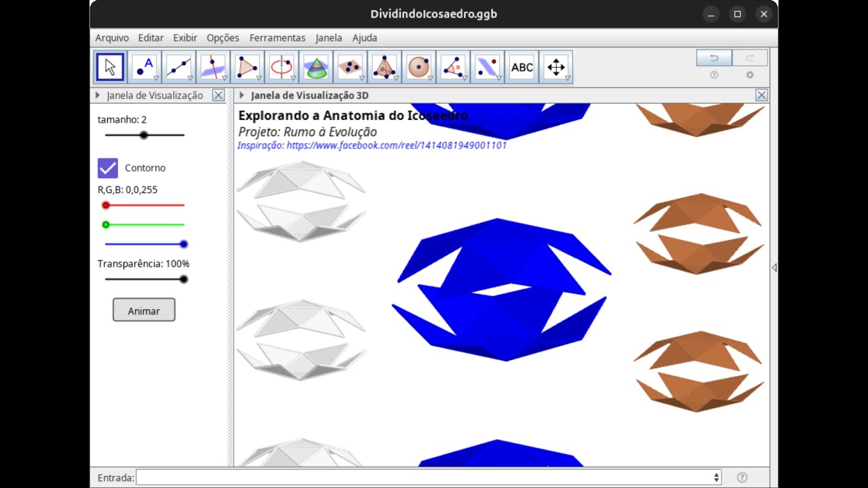This screenshot has width=868, height=488.
Task: Click the blue color slider handle
Action: pyautogui.click(x=184, y=244)
